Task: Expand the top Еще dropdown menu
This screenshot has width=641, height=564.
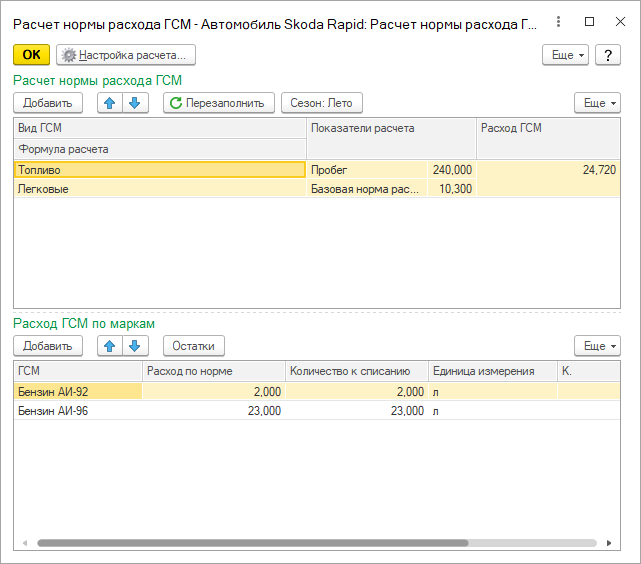Action: tap(566, 55)
